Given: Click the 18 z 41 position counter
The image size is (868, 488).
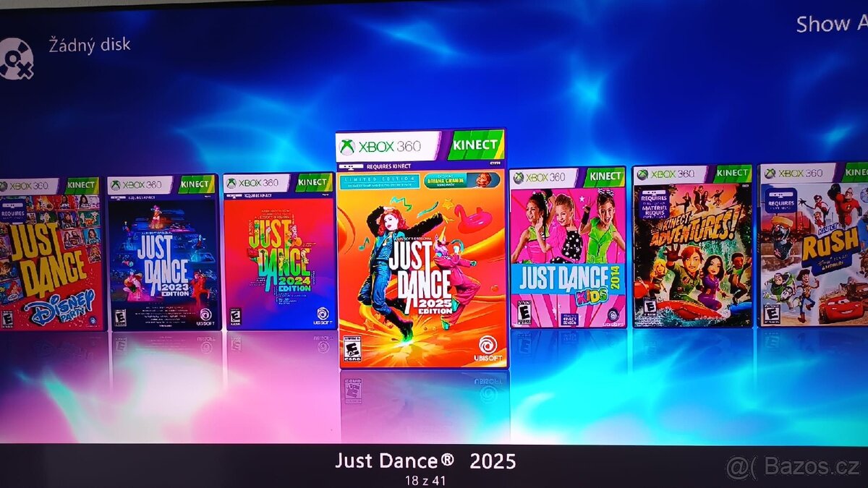Looking at the screenshot, I should click(425, 478).
